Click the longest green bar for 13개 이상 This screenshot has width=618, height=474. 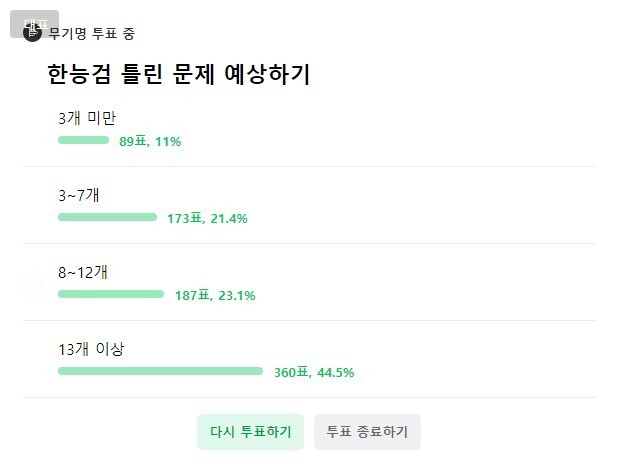[160, 371]
